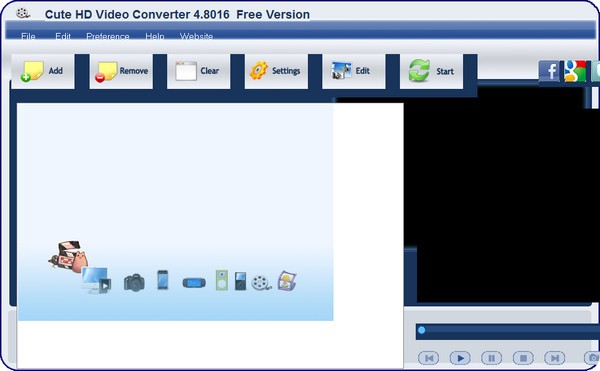The height and width of the screenshot is (371, 600).
Task: Open the File menu
Action: pyautogui.click(x=28, y=36)
